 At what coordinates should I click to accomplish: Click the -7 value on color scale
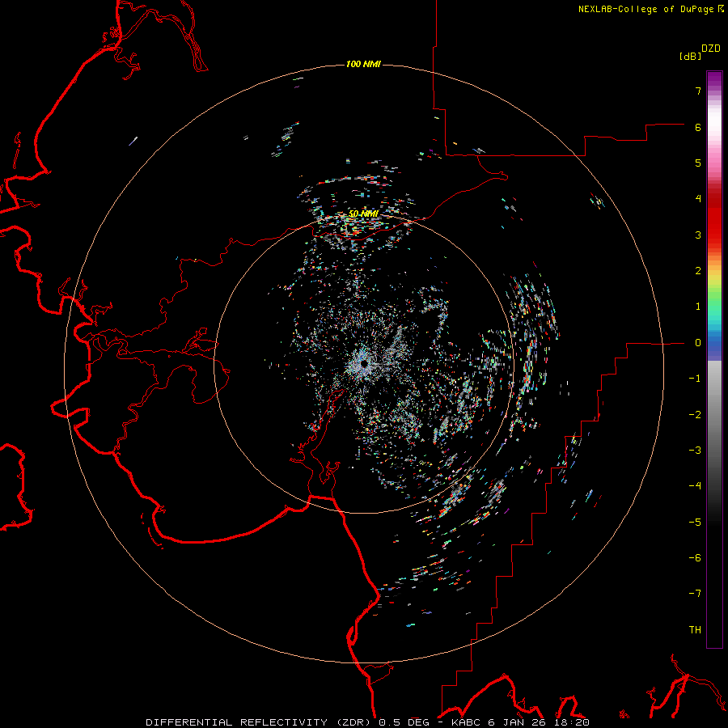[x=695, y=594]
